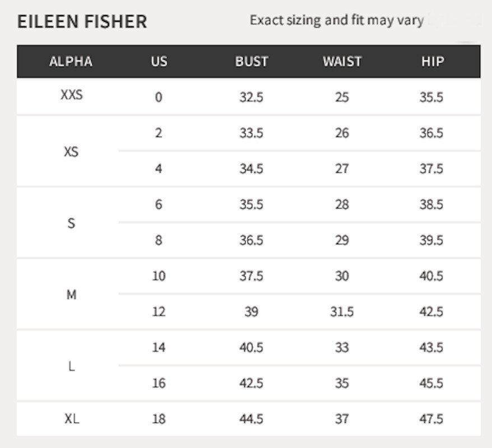Choose the M alpha size cell
This screenshot has width=492, height=448.
point(71,295)
